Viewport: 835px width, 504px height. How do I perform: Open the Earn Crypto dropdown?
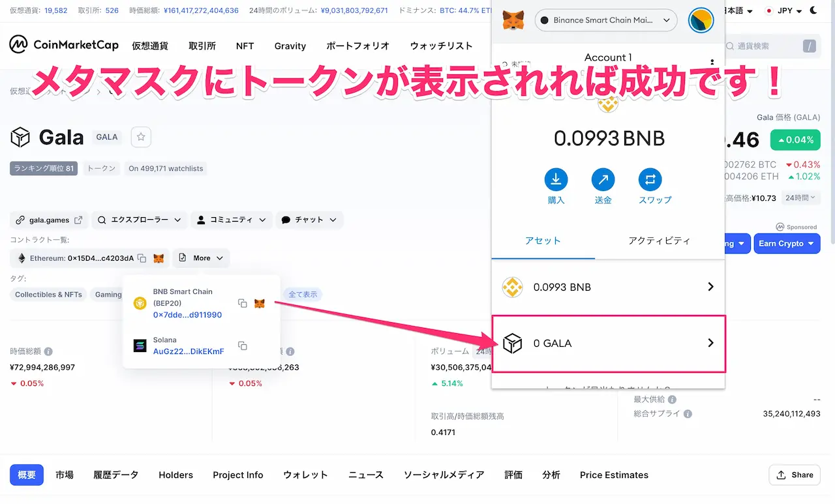(x=787, y=243)
